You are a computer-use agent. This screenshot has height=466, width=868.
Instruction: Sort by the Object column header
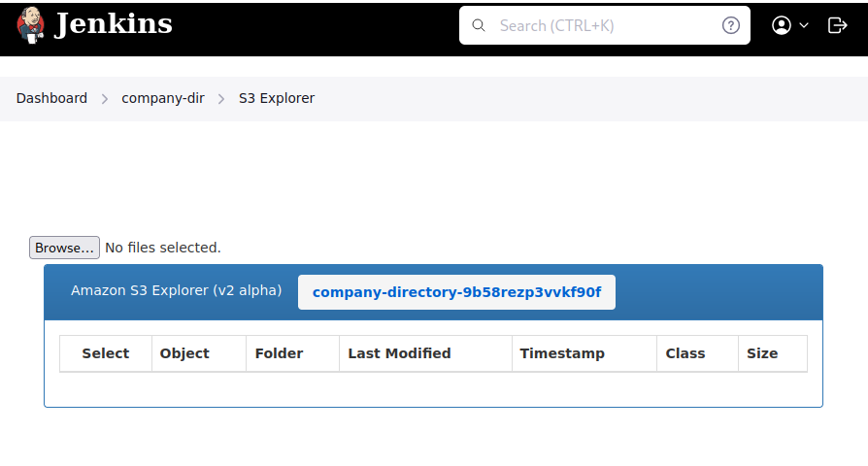[x=184, y=353]
